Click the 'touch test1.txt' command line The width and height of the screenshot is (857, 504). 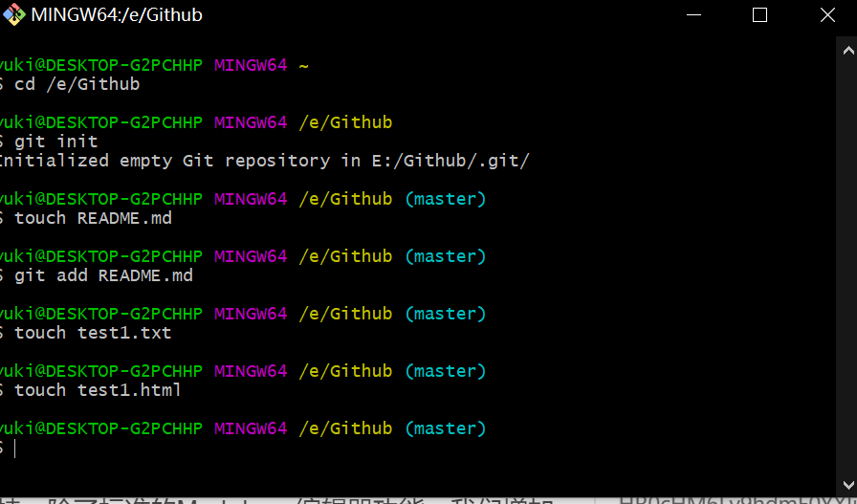point(86,333)
